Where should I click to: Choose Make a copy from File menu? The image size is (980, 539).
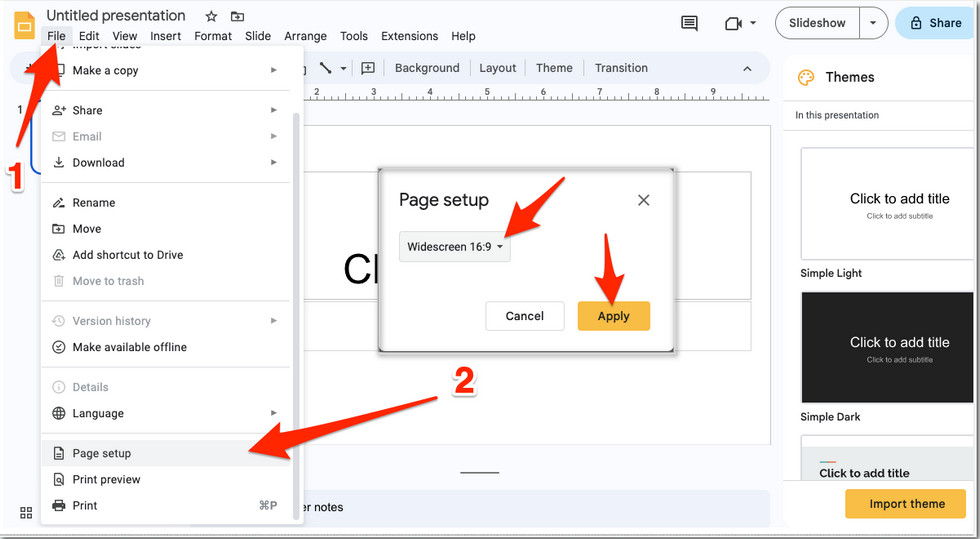166,71
